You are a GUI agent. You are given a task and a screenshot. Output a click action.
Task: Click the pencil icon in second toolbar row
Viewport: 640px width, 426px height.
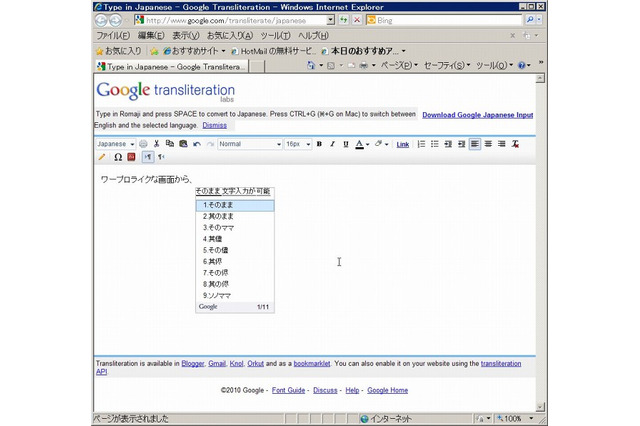pyautogui.click(x=102, y=157)
